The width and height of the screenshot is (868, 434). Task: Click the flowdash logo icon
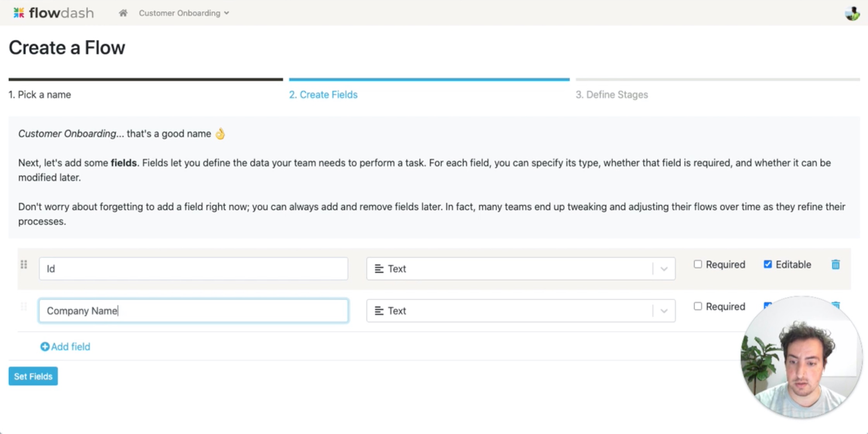[19, 13]
